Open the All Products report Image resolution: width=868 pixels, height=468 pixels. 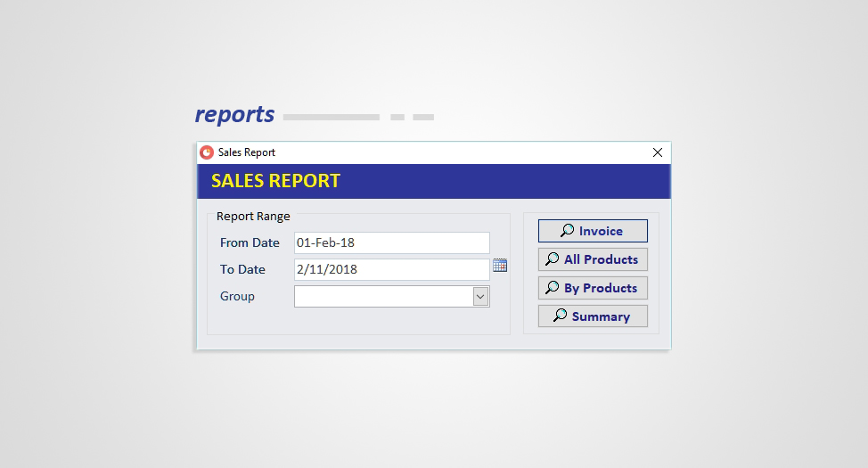593,259
